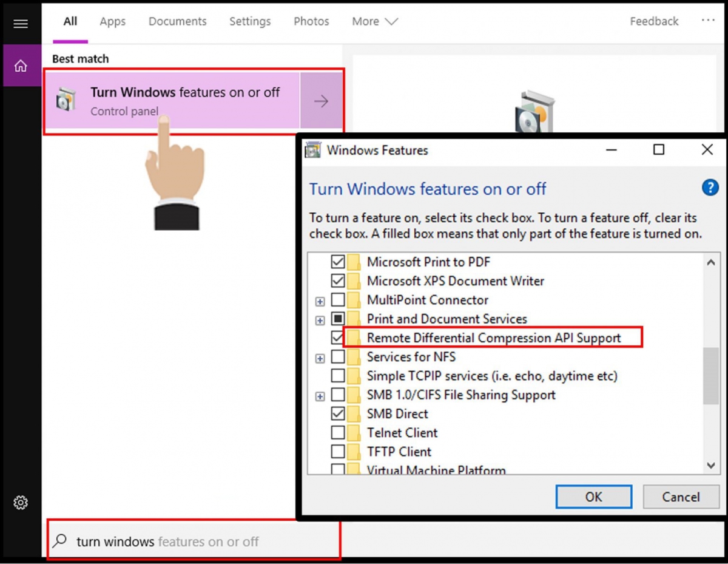Screen dimensions: 728x564
Task: Switch to the Apps search tab
Action: click(112, 21)
